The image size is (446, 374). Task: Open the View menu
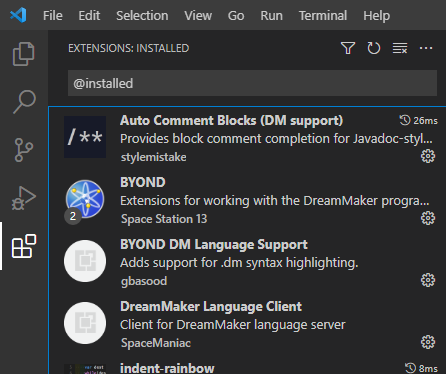coord(198,15)
